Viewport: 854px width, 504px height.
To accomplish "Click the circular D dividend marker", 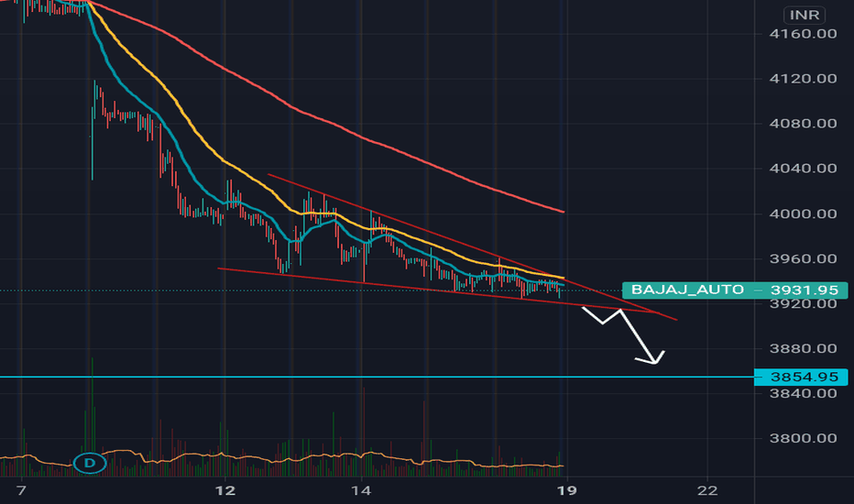I will [90, 464].
